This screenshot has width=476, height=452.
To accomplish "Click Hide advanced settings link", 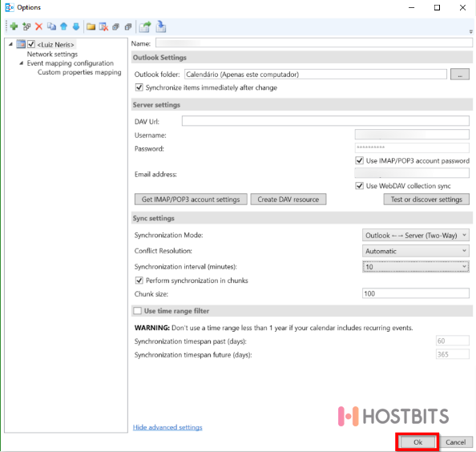I will click(x=167, y=427).
